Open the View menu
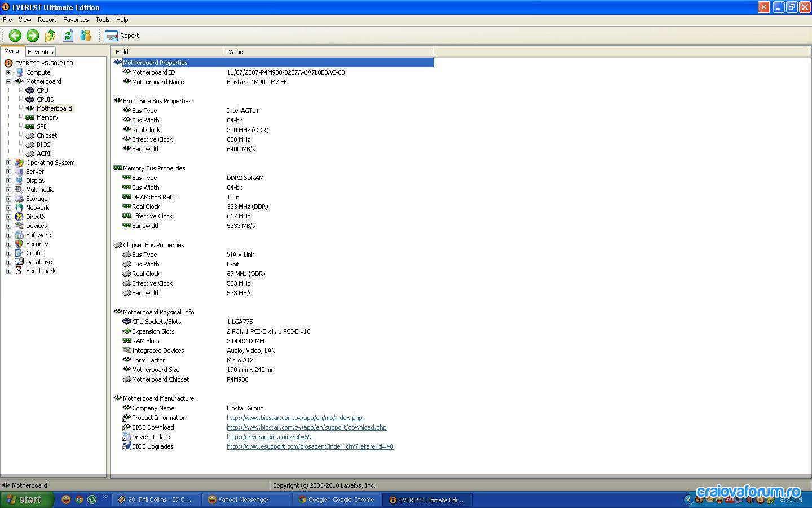This screenshot has height=508, width=812. (25, 20)
